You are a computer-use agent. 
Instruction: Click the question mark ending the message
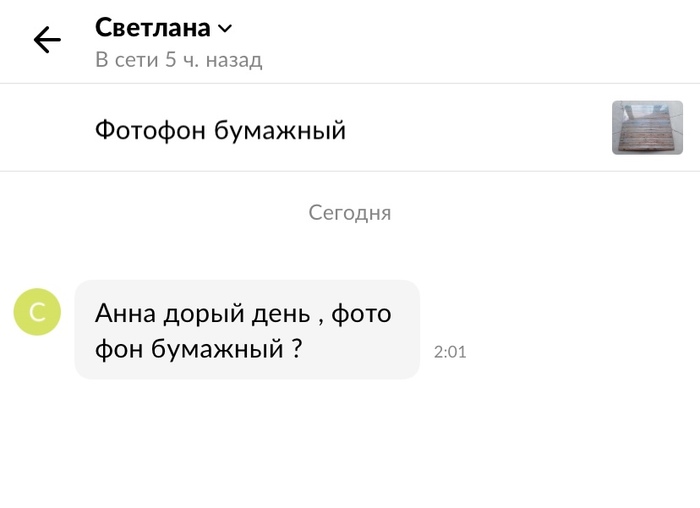click(x=297, y=348)
